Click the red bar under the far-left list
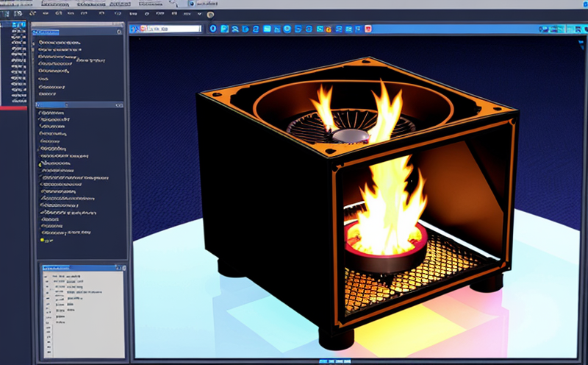Viewport: 588px width, 365px height. [x=13, y=108]
